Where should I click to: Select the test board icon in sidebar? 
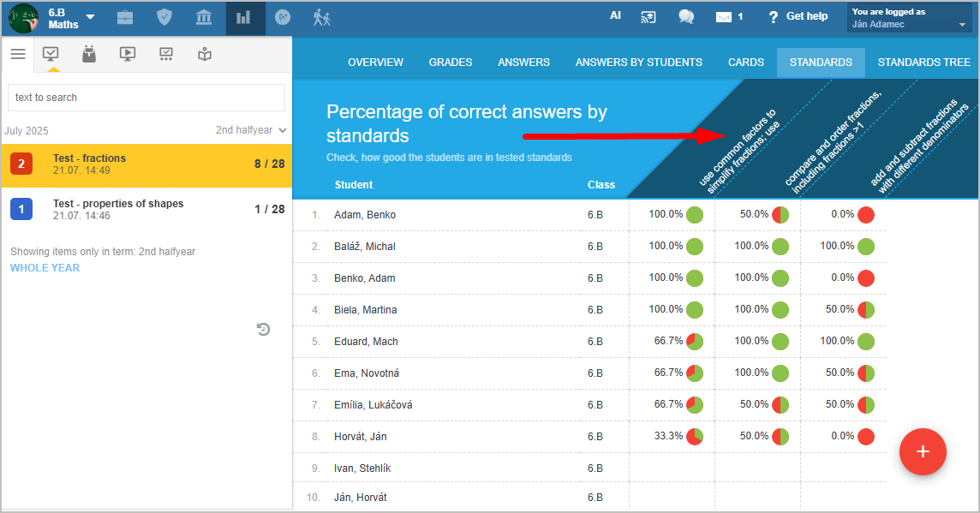(x=51, y=54)
